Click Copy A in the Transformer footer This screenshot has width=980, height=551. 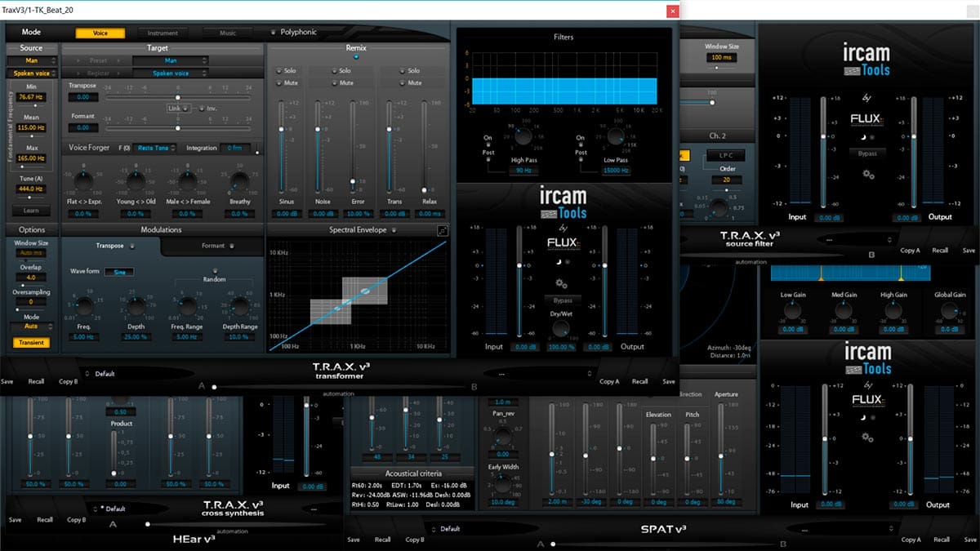tap(610, 381)
